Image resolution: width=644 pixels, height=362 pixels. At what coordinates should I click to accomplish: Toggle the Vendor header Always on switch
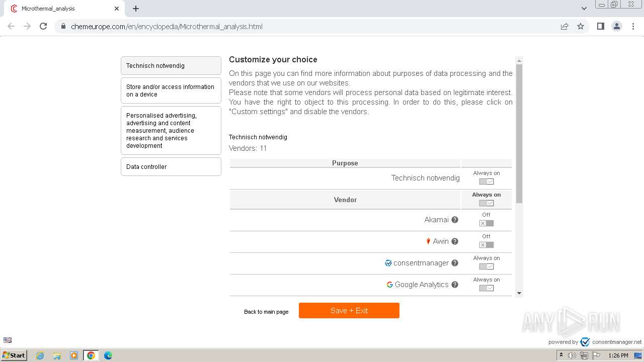(486, 203)
